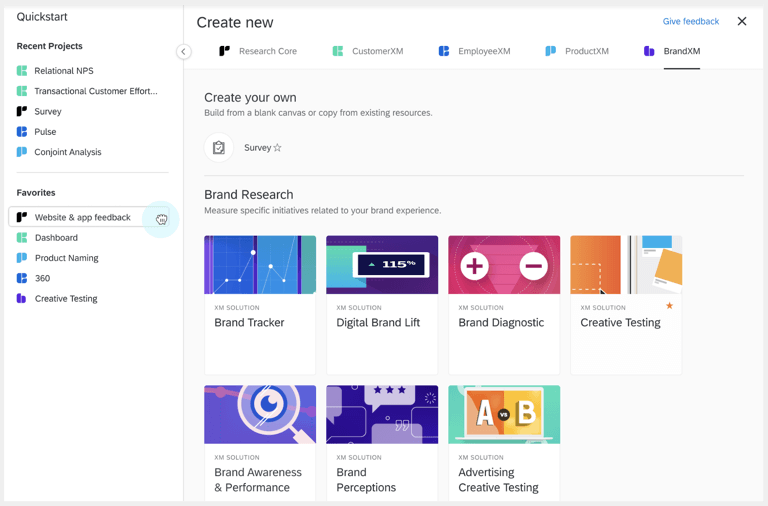Viewport: 768px width, 506px height.
Task: Click the Survey clipboard icon
Action: click(x=218, y=147)
